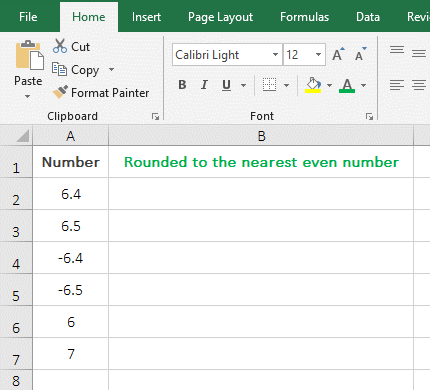Open the borders grid icon

point(269,85)
